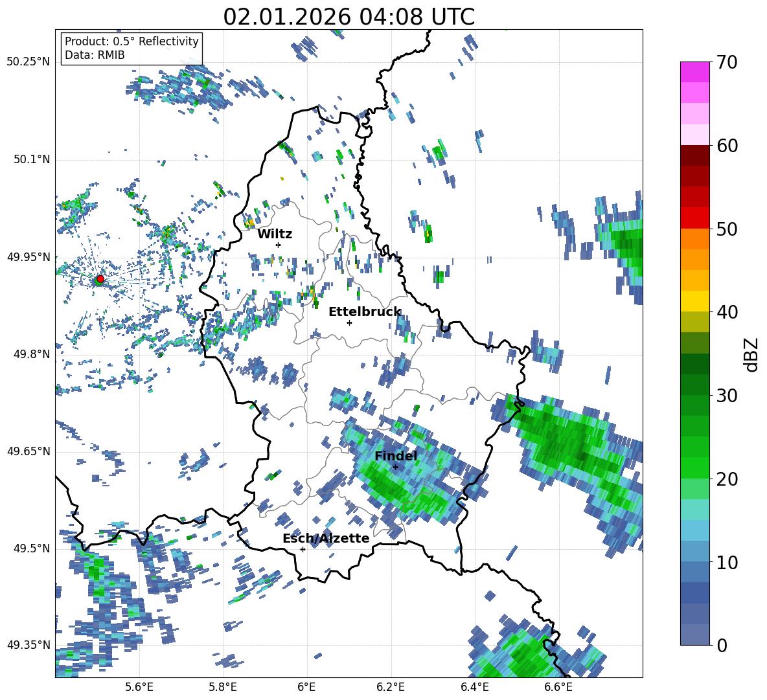Click the dBZ colorbar axis label
This screenshot has width=767, height=700.
(x=751, y=354)
